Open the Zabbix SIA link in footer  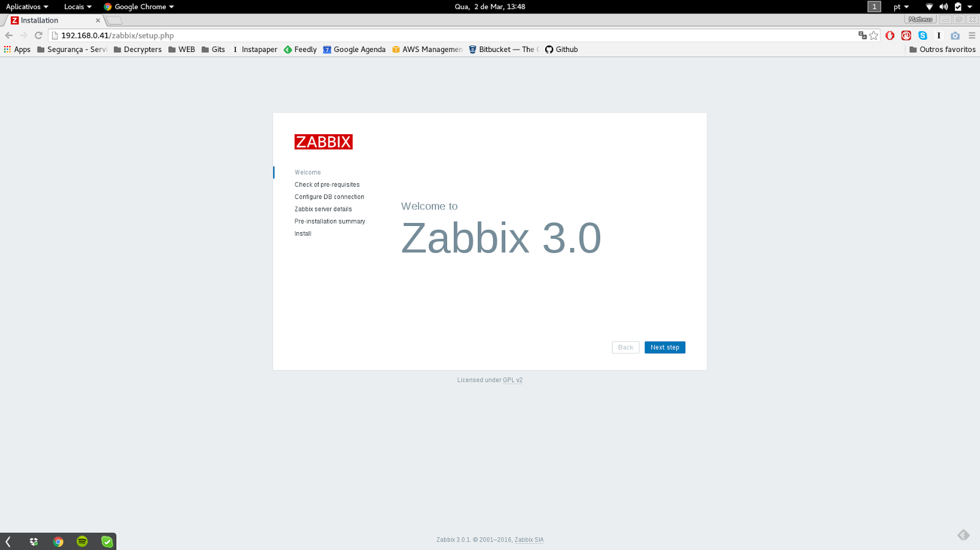[529, 540]
